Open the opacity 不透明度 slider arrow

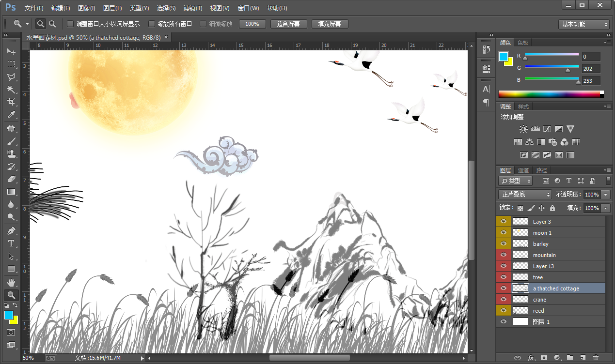(606, 194)
